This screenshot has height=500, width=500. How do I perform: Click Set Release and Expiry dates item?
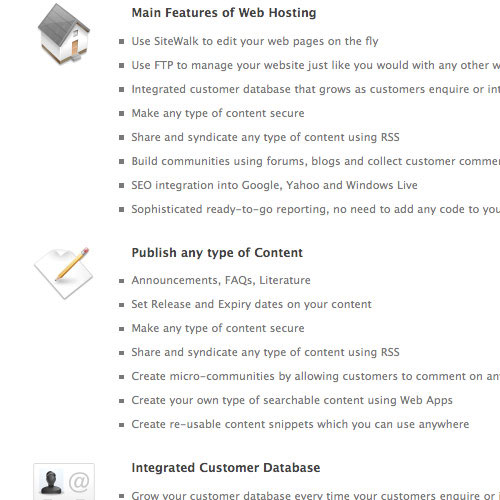click(x=251, y=304)
